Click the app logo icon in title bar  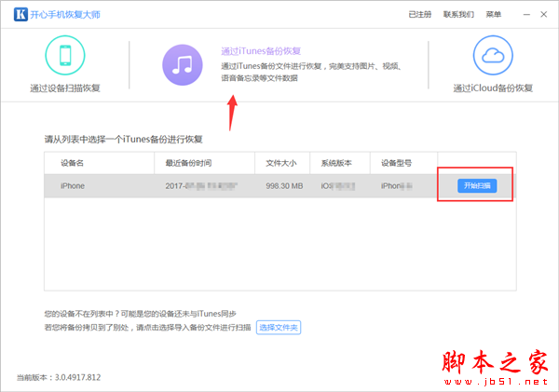20,14
